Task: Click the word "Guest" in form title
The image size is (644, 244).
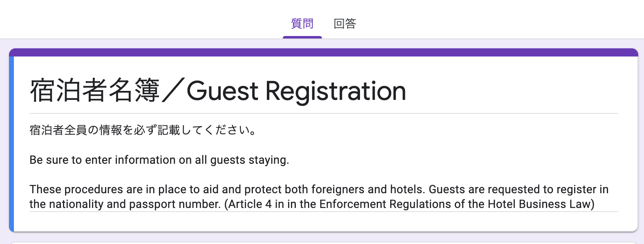Action: (x=222, y=91)
